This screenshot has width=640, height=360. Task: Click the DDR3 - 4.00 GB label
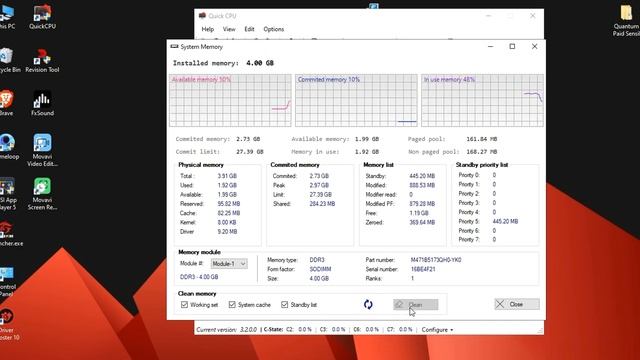pyautogui.click(x=199, y=277)
